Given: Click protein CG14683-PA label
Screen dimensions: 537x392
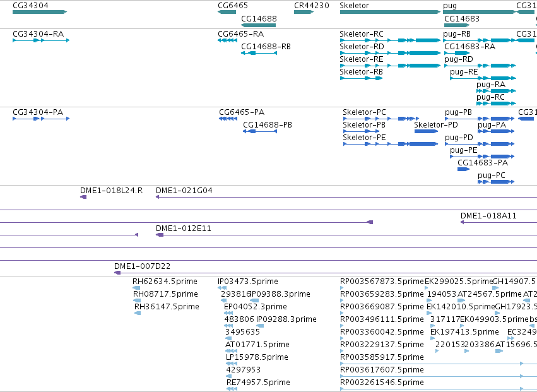Looking at the screenshot, I should [x=483, y=163].
